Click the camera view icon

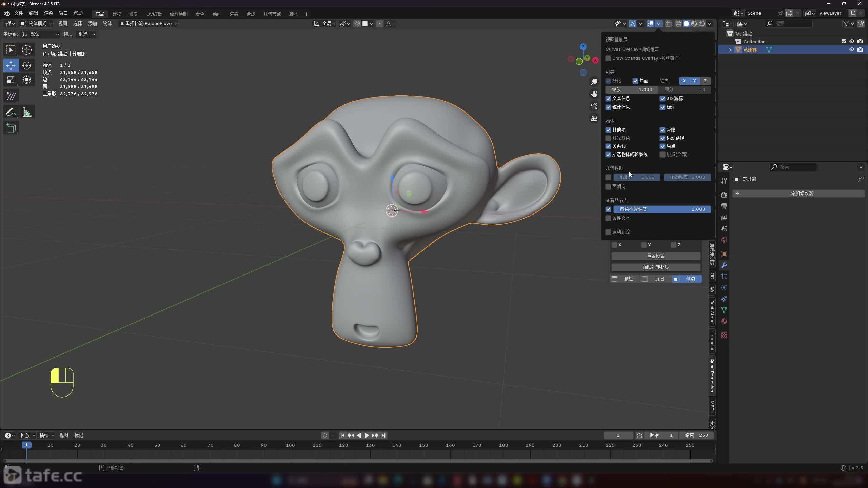click(594, 106)
